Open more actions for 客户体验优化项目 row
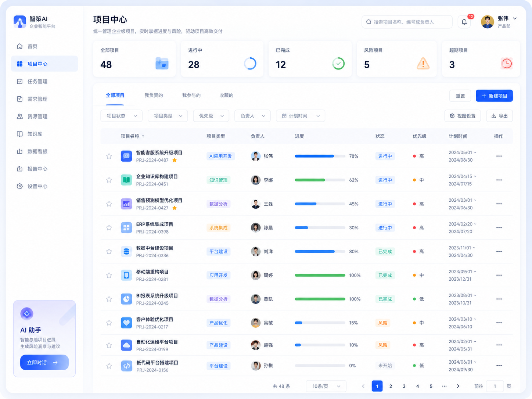Image resolution: width=532 pixels, height=399 pixels. click(499, 323)
